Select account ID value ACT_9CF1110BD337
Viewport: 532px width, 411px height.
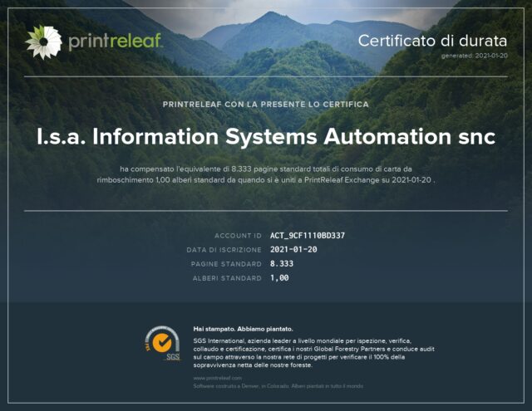tap(308, 236)
